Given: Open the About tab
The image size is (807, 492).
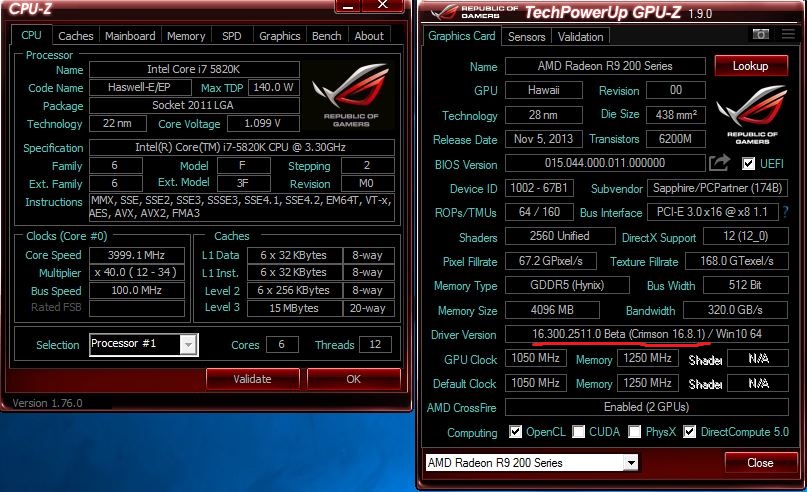Looking at the screenshot, I should (x=369, y=36).
